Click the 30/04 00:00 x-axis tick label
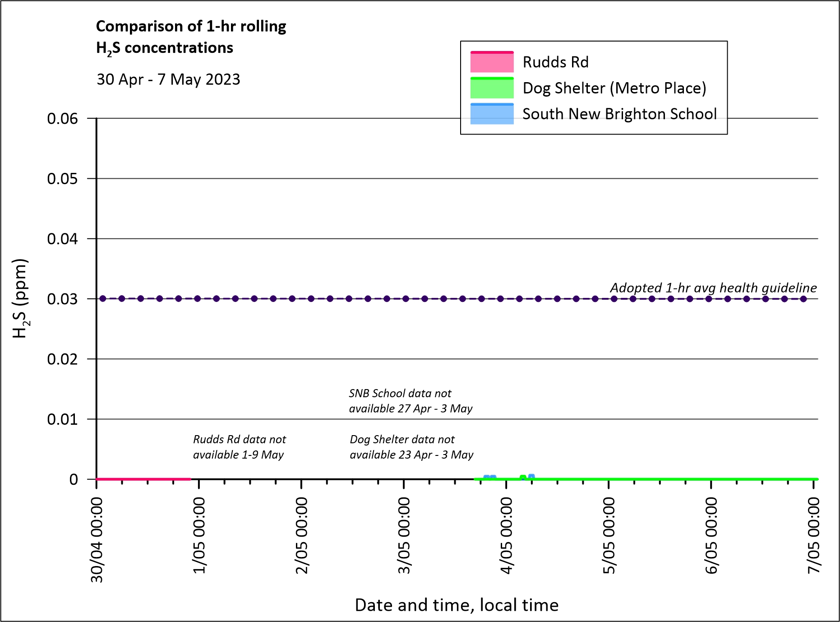Viewport: 840px width, 622px height. click(97, 540)
